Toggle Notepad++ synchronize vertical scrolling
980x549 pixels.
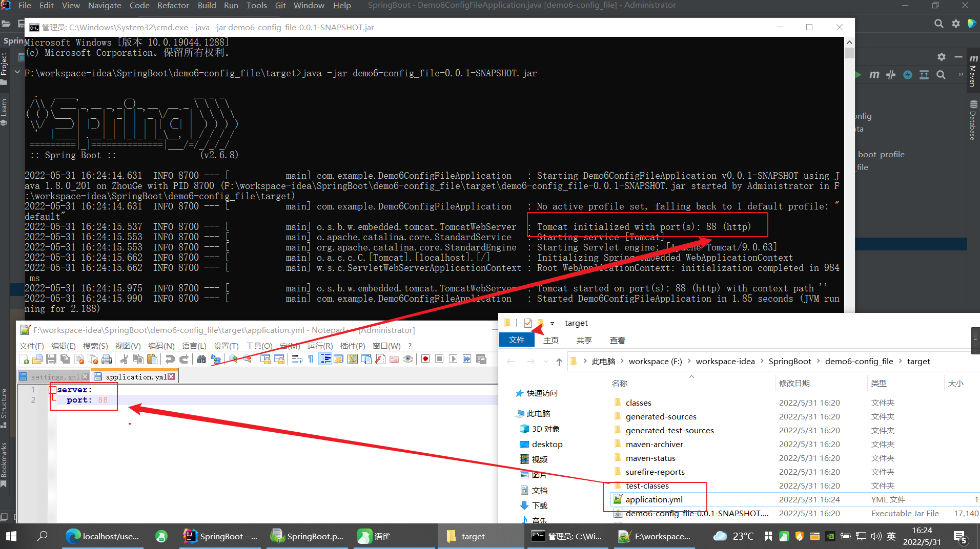(266, 359)
